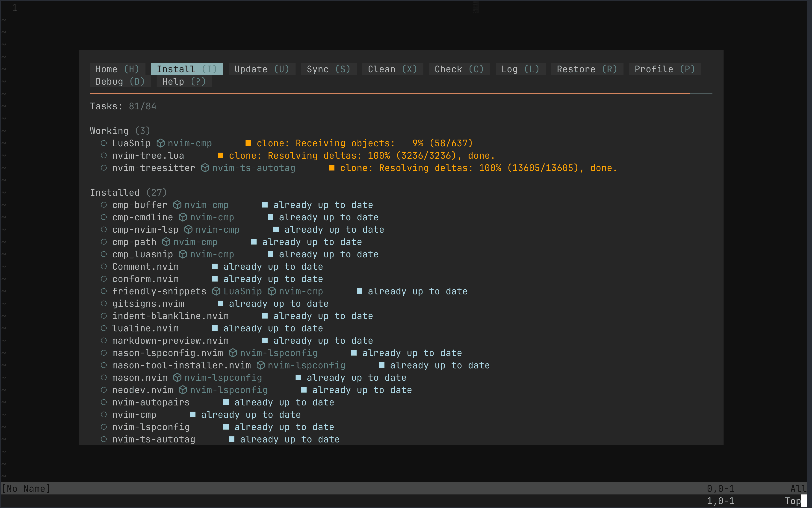Select the nvim-ts-autotag plugin name

pos(154,440)
